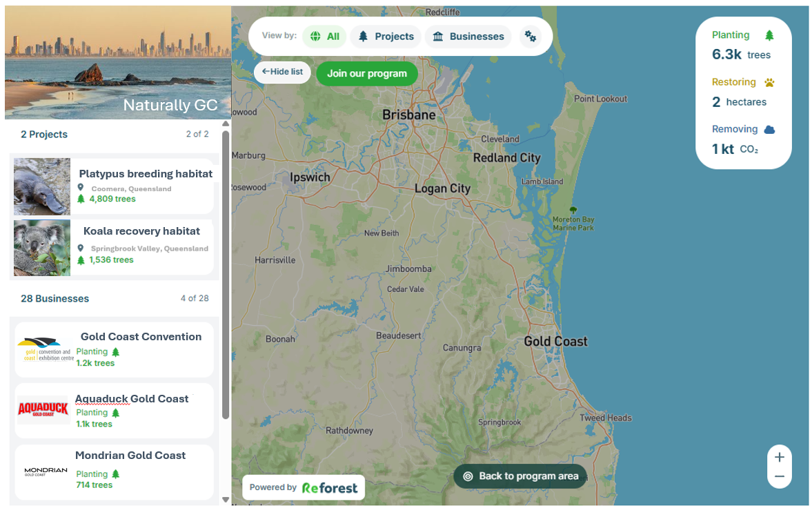Click the Gold Coast Convention centre logo
Image resolution: width=812 pixels, height=508 pixels.
46,350
